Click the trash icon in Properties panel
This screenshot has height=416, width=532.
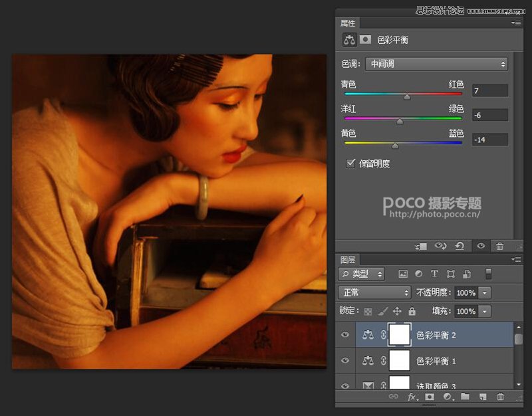click(x=500, y=246)
